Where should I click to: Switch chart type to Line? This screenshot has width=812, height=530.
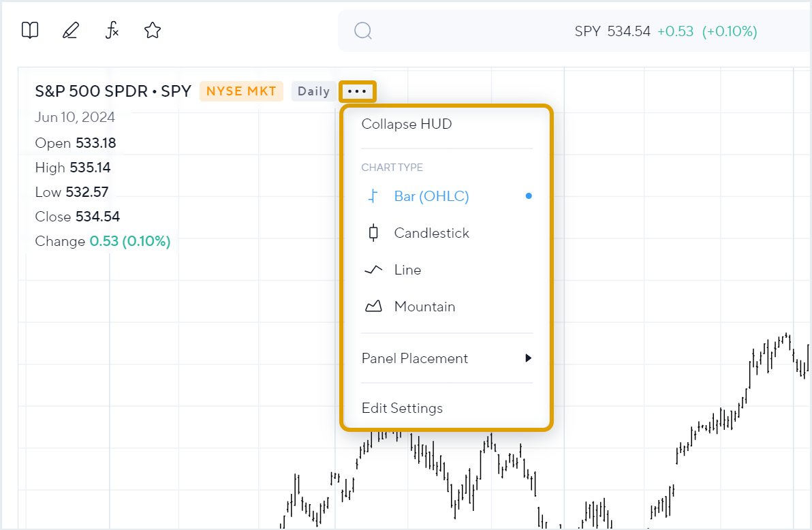pos(447,270)
